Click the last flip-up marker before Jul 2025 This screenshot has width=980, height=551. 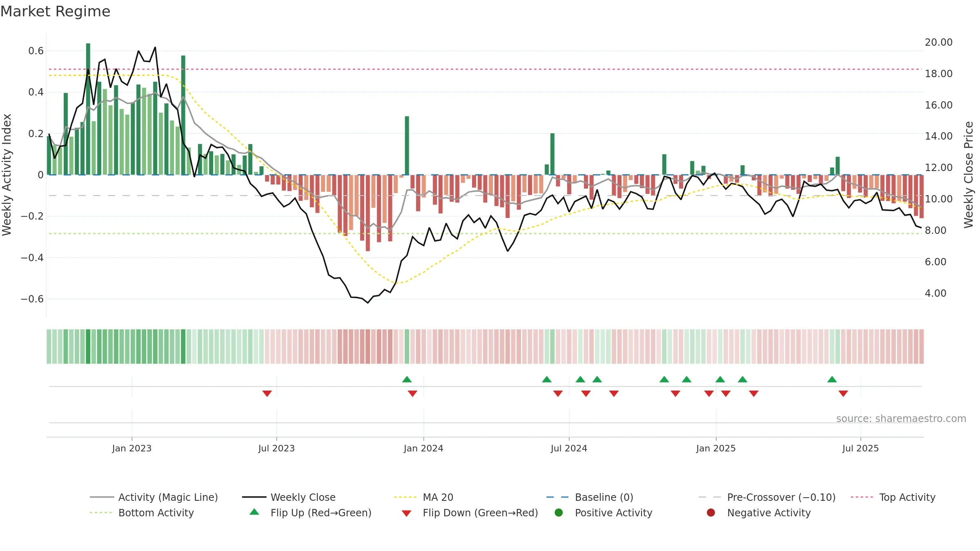[x=832, y=379]
